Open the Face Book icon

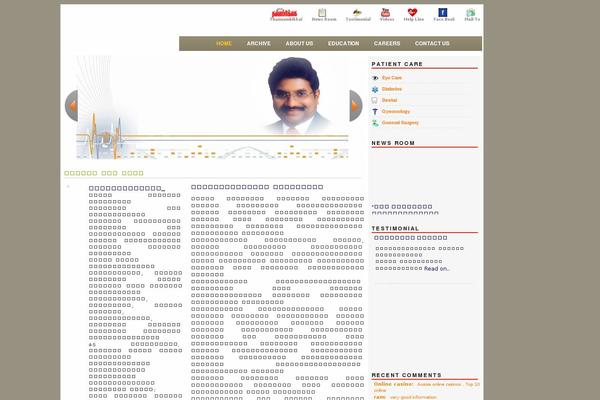[443, 13]
